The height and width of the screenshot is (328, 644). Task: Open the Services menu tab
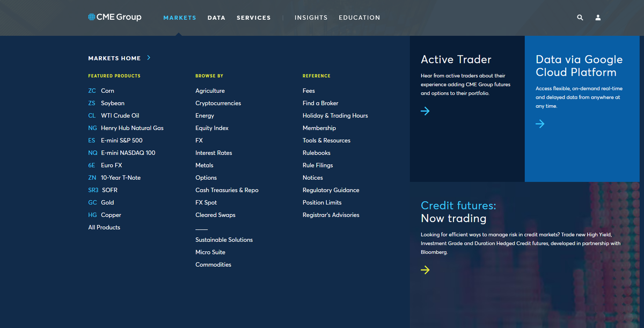253,18
